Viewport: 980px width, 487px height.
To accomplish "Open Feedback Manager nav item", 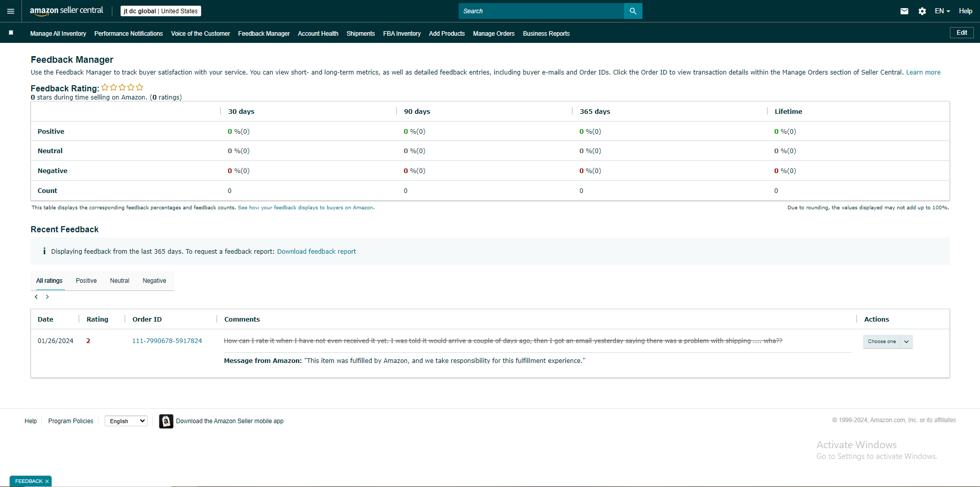I will click(264, 34).
